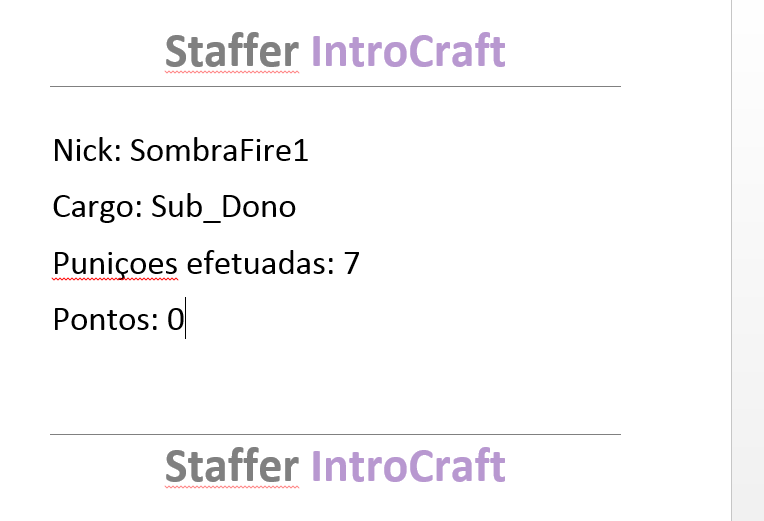
Task: Click empty space after "SombraFire1" on that line
Action: (x=465, y=150)
